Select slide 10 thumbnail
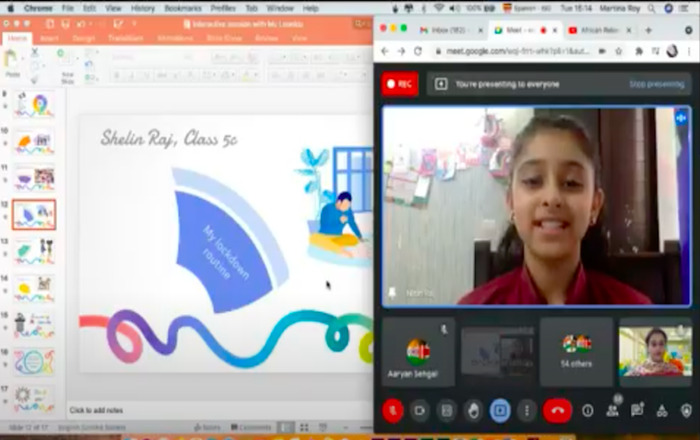700x440 pixels. pos(34,141)
